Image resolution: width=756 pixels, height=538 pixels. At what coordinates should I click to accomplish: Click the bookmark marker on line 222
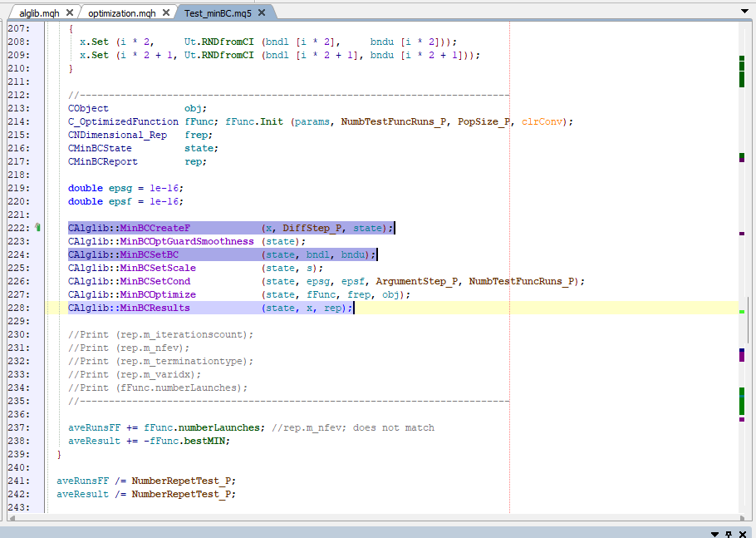[x=37, y=227]
